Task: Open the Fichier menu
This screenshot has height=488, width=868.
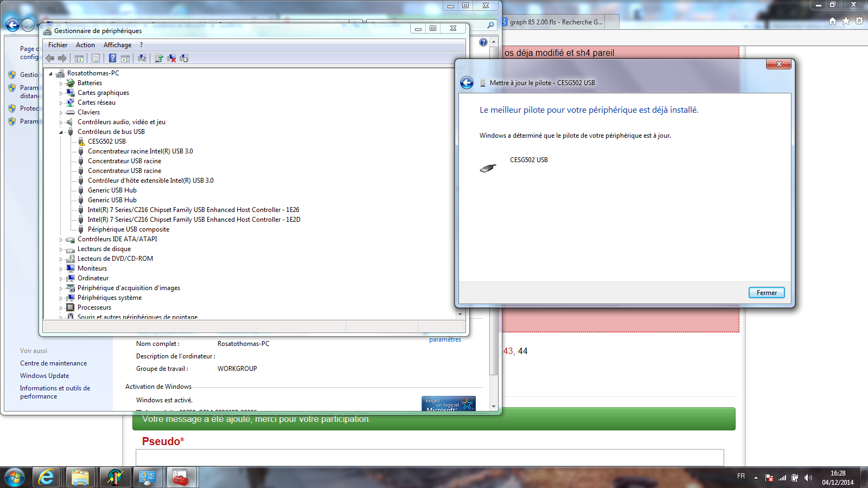Action: [x=58, y=45]
